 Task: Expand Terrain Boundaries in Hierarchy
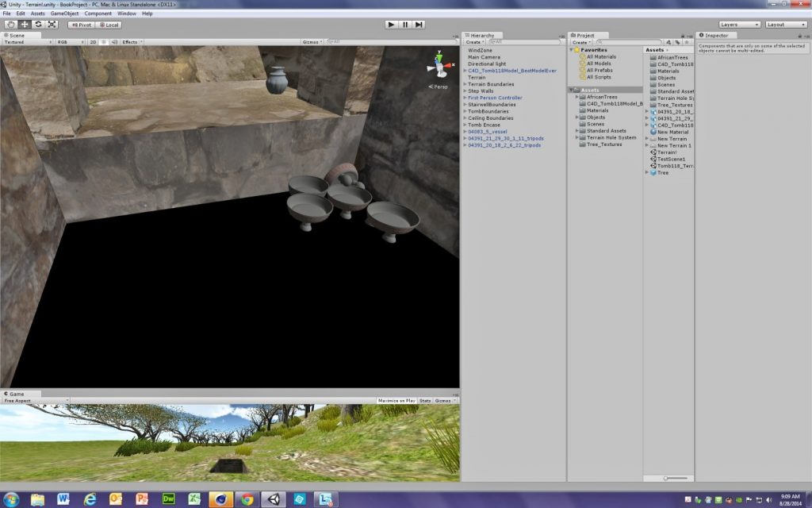(465, 84)
